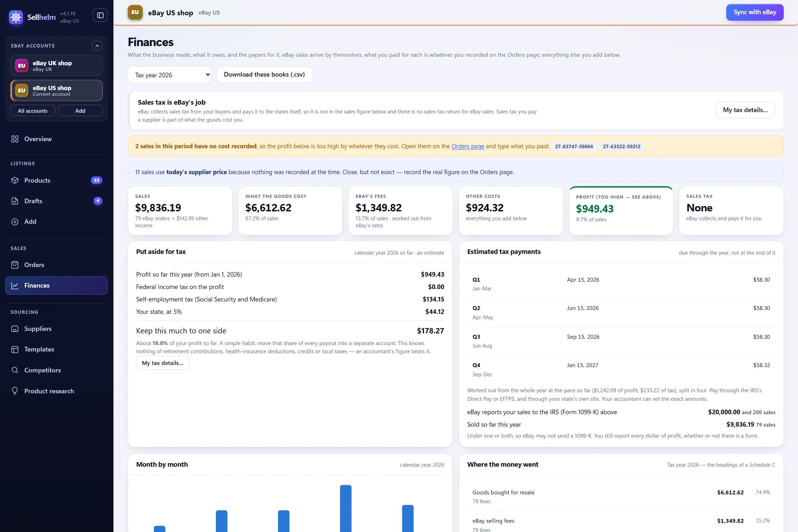Click the Drafts badge count 4
798x532 pixels.
[x=98, y=201]
